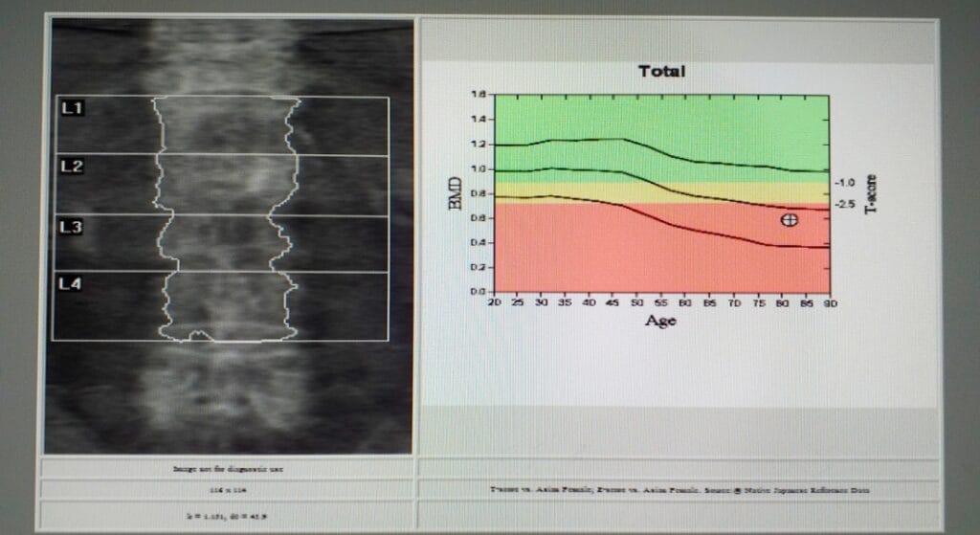The height and width of the screenshot is (535, 980).
Task: Select the L2 vertebra label
Action: (73, 167)
